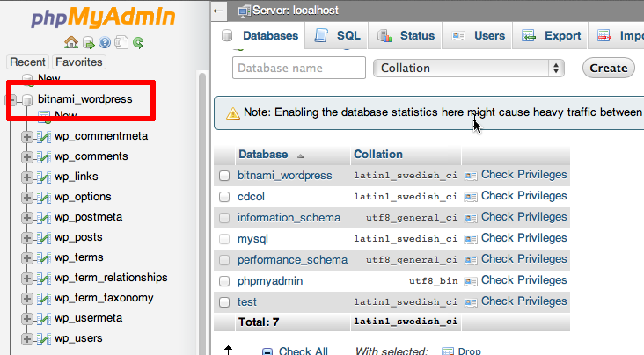Open the Export tab

[552, 36]
